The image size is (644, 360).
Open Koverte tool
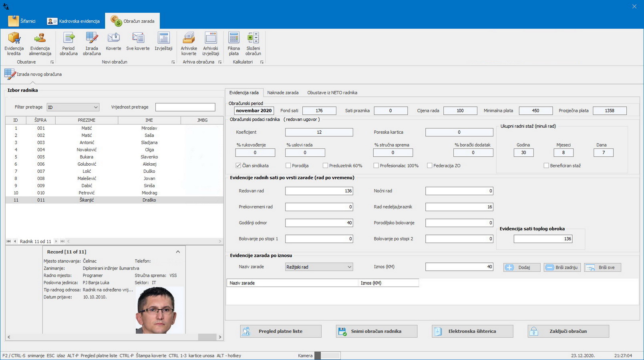113,41
